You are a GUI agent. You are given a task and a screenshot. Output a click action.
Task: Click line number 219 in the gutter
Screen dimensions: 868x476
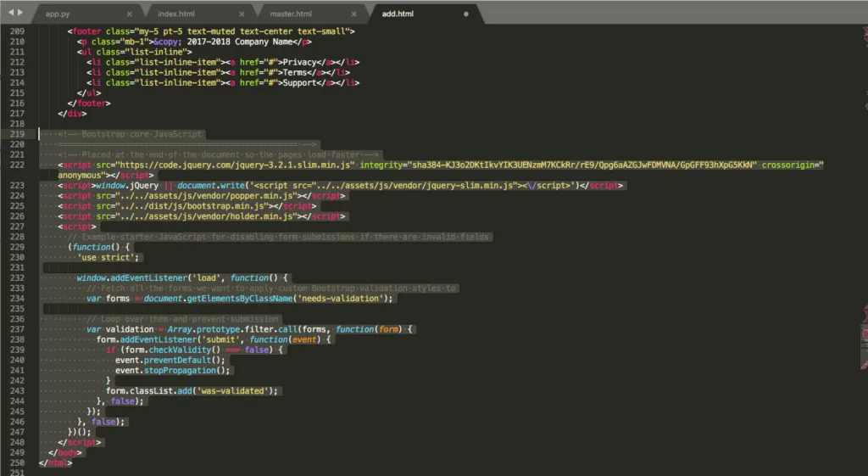tap(17, 134)
